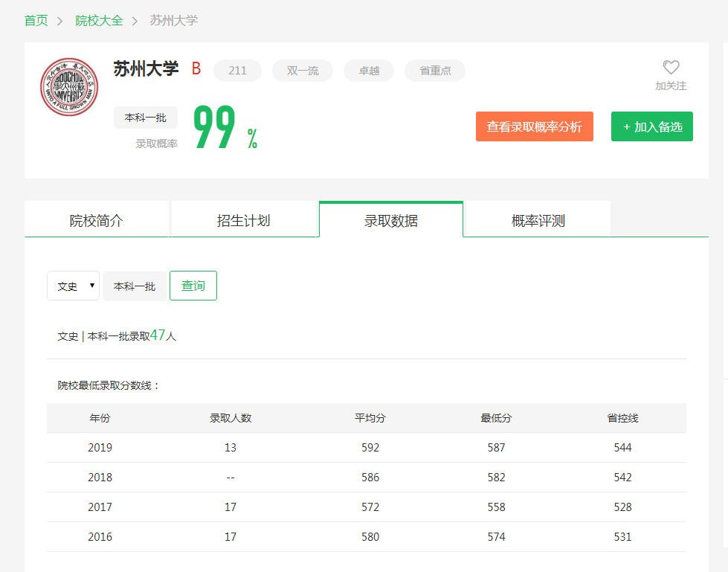Click average score 592 cell
The image size is (728, 572).
[370, 448]
